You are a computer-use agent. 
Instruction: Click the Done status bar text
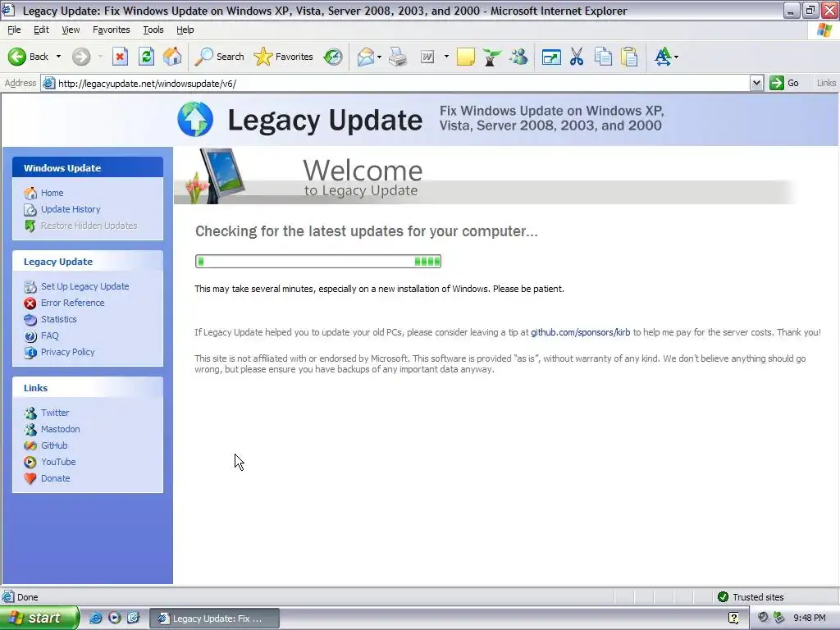pyautogui.click(x=27, y=597)
